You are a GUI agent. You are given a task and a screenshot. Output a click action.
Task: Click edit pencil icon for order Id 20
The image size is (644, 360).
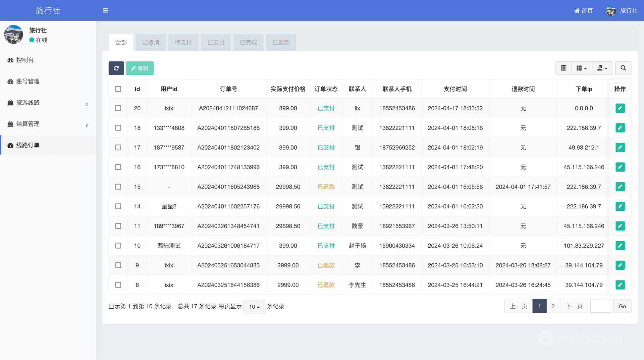pyautogui.click(x=620, y=108)
